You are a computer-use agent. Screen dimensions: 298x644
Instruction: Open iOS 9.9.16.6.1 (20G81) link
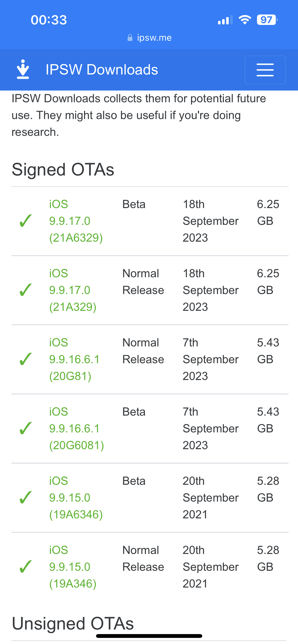[74, 359]
